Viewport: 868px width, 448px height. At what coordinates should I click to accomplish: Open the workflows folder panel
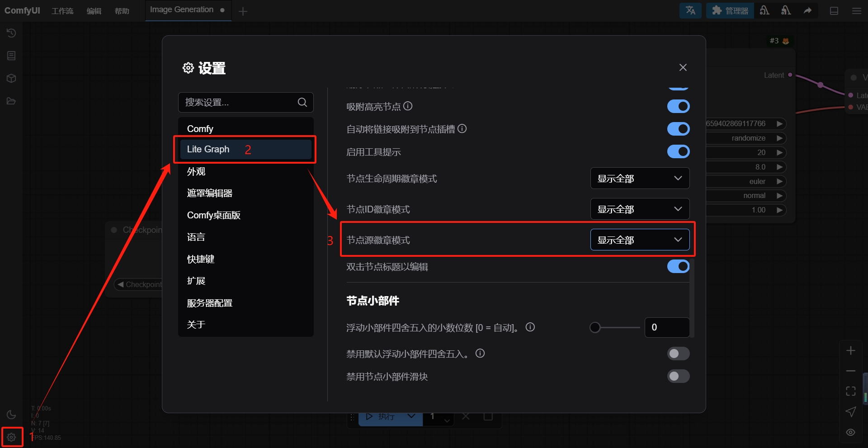click(11, 101)
